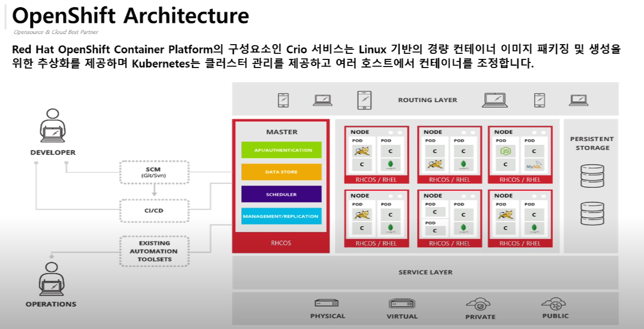Image resolution: width=644 pixels, height=329 pixels.
Task: Click the RHCOS label under the Master panel
Action: [x=281, y=243]
